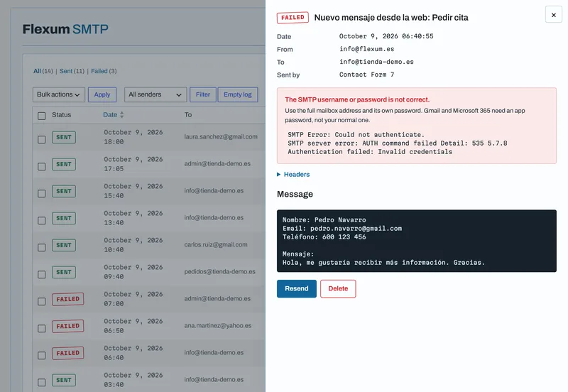The width and height of the screenshot is (568, 392).
Task: Click the Filter button
Action: 203,94
